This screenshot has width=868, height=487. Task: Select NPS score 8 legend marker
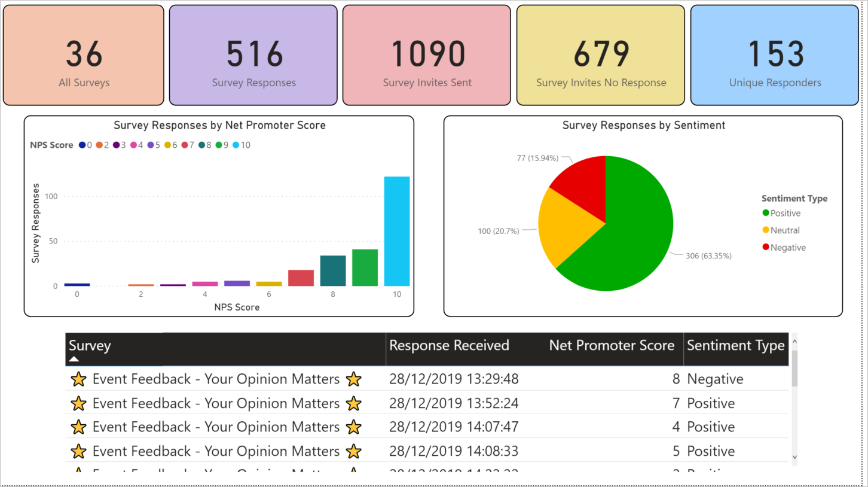(202, 145)
